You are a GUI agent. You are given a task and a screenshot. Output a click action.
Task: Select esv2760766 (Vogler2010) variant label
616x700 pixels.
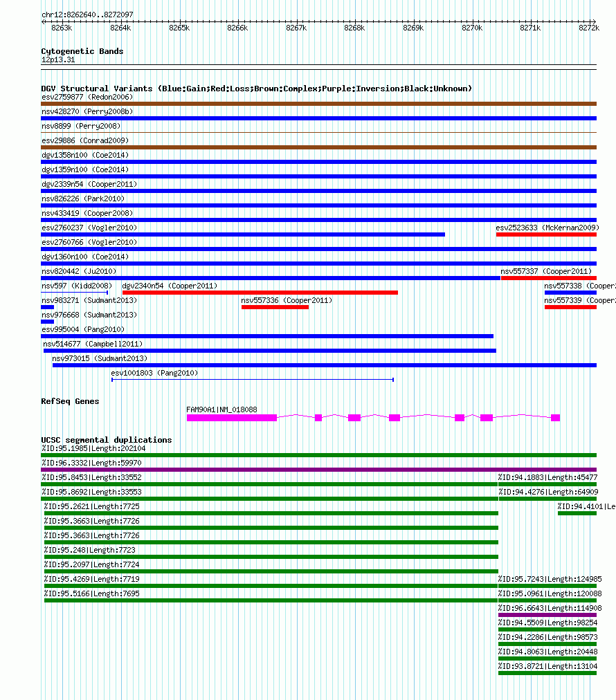(x=89, y=242)
